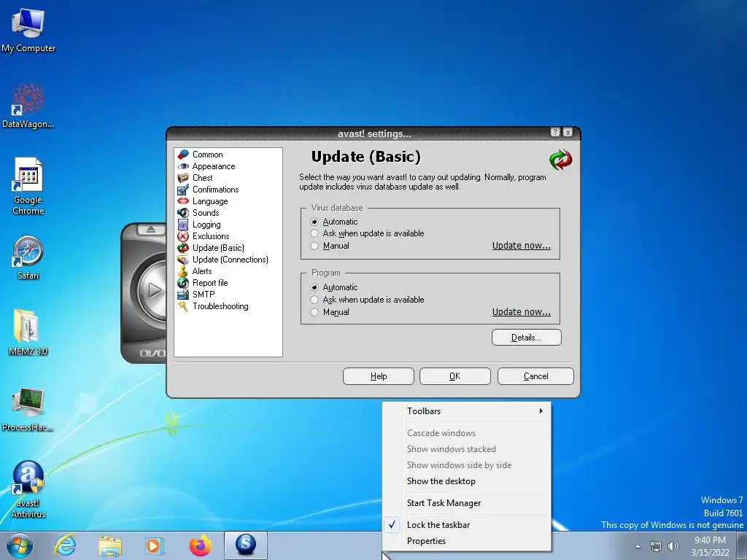Viewport: 747px width, 560px height.
Task: Confirm settings with OK button
Action: pyautogui.click(x=455, y=376)
